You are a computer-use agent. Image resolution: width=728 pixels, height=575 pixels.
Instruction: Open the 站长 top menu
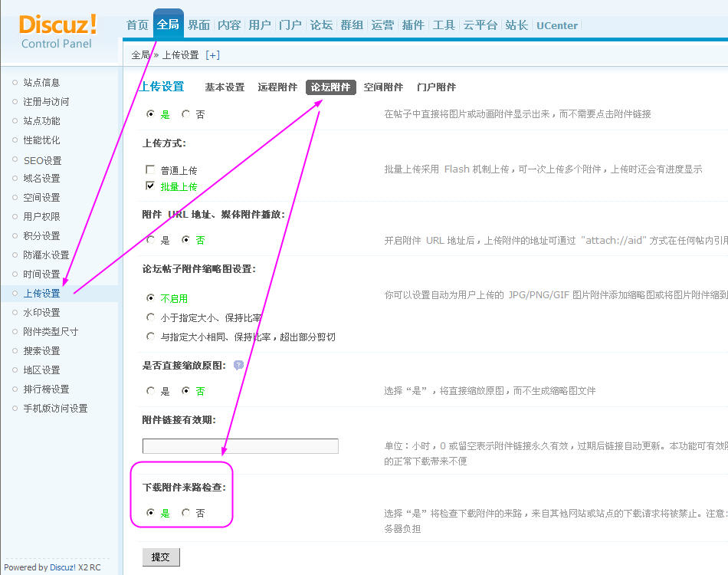point(516,25)
